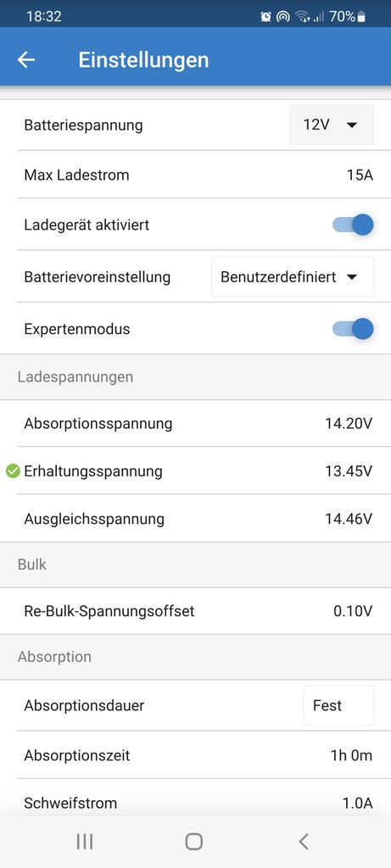Toggle the Ladegerät aktiviert switch
Image resolution: width=391 pixels, height=868 pixels.
coord(353,225)
